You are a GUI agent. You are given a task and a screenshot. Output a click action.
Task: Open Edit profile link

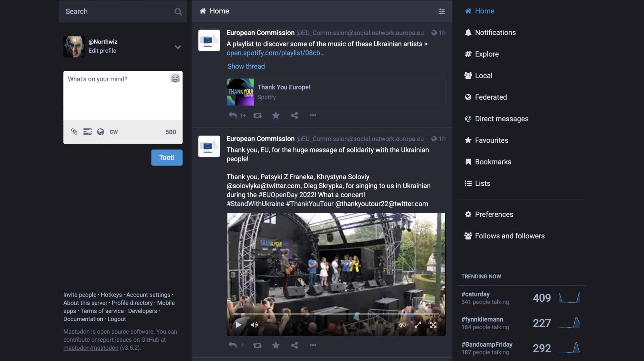(x=102, y=51)
